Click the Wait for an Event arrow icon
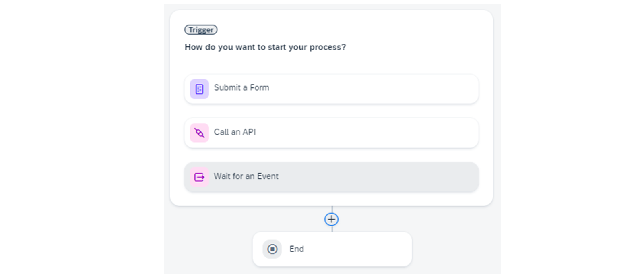This screenshot has width=644, height=278. click(x=199, y=177)
